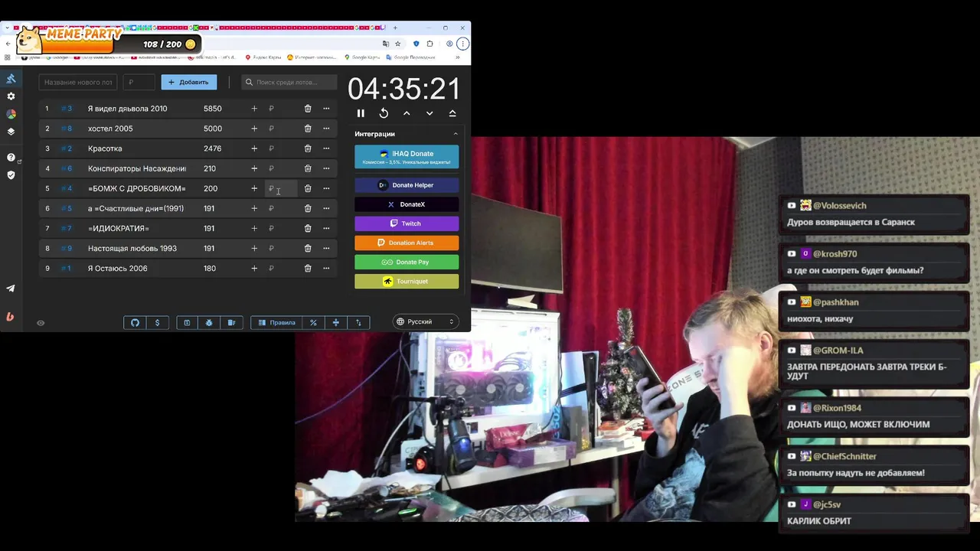Image resolution: width=980 pixels, height=551 pixels.
Task: Open the GitHub link icon
Action: (135, 323)
